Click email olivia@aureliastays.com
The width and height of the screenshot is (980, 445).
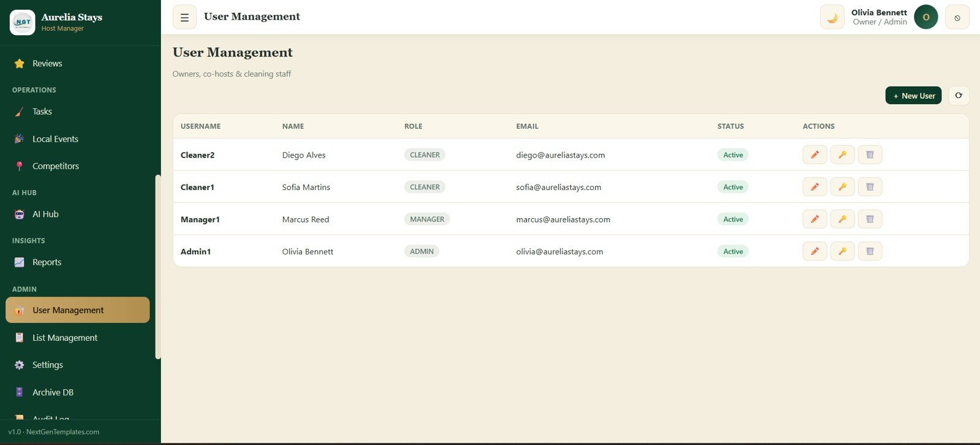tap(560, 252)
